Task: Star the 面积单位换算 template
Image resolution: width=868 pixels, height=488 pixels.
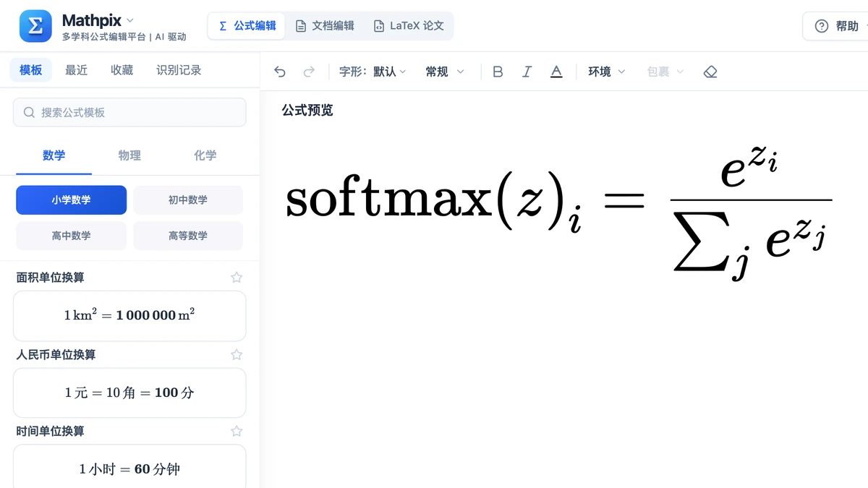Action: [237, 278]
